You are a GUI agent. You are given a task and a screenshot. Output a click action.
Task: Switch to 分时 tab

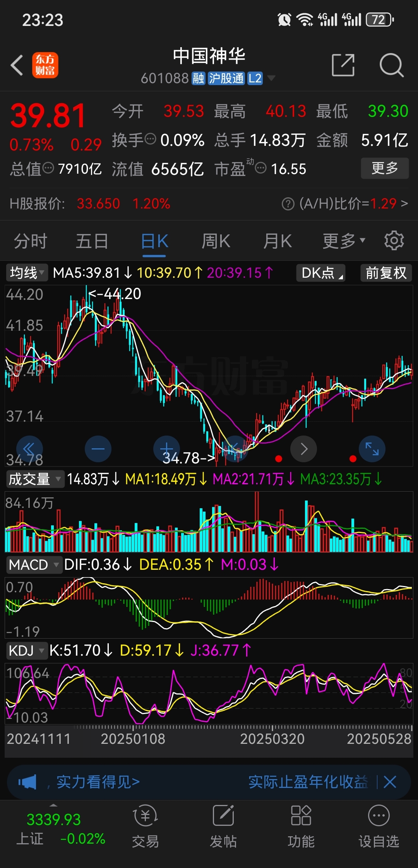coord(31,241)
